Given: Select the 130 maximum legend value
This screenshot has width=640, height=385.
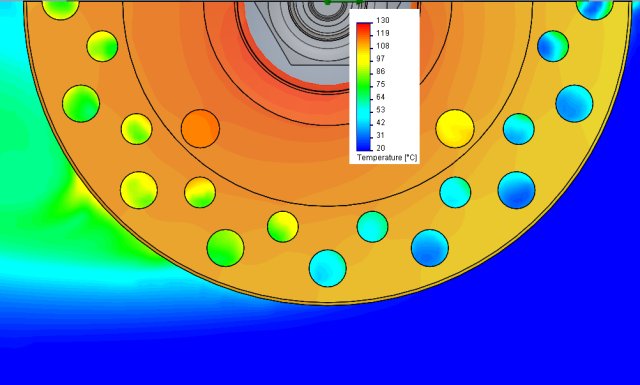Looking at the screenshot, I should pyautogui.click(x=382, y=20).
